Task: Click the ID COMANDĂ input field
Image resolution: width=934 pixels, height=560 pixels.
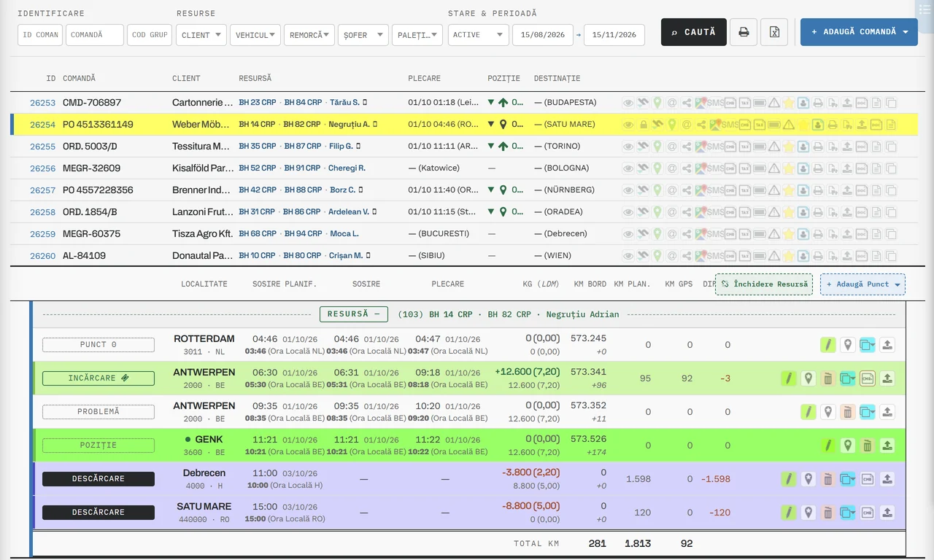Action: click(40, 35)
